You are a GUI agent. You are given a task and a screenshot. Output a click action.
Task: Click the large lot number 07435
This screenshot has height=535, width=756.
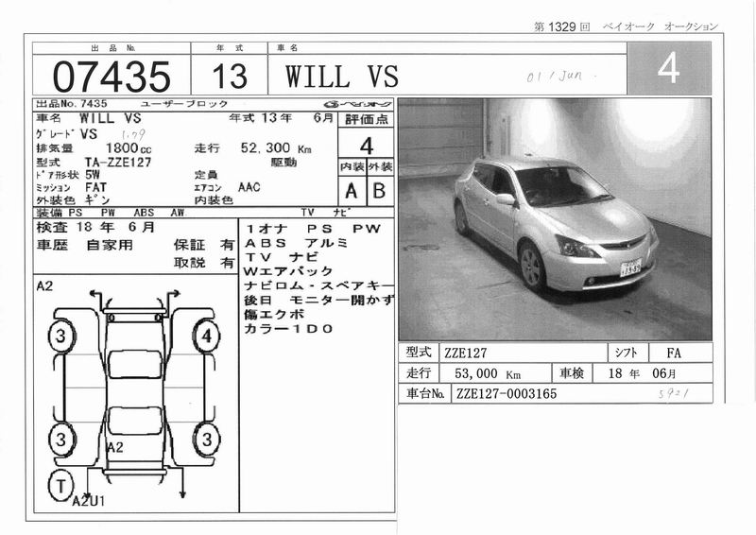coord(112,77)
